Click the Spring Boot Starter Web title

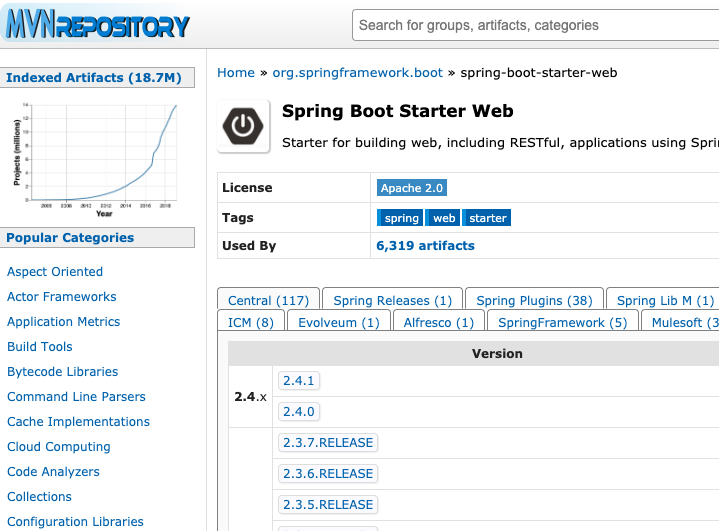click(398, 111)
